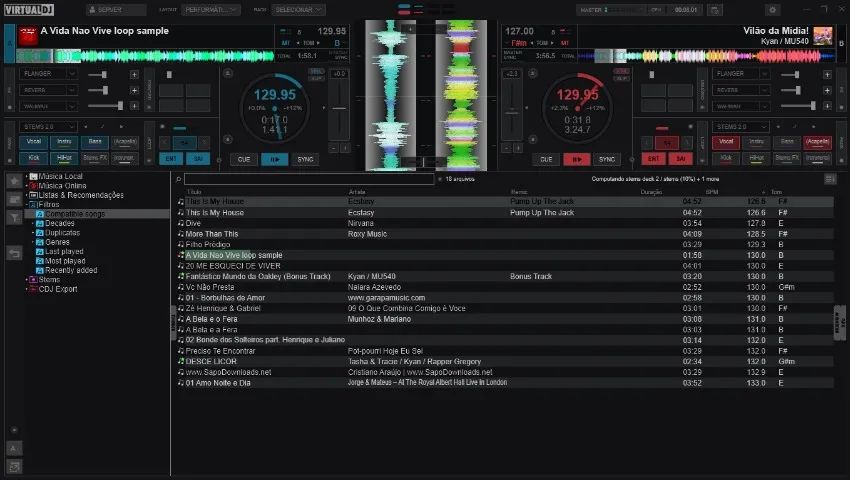Double the left deck loop length
Viewport: 850px width, 480px height.
pos(204,143)
